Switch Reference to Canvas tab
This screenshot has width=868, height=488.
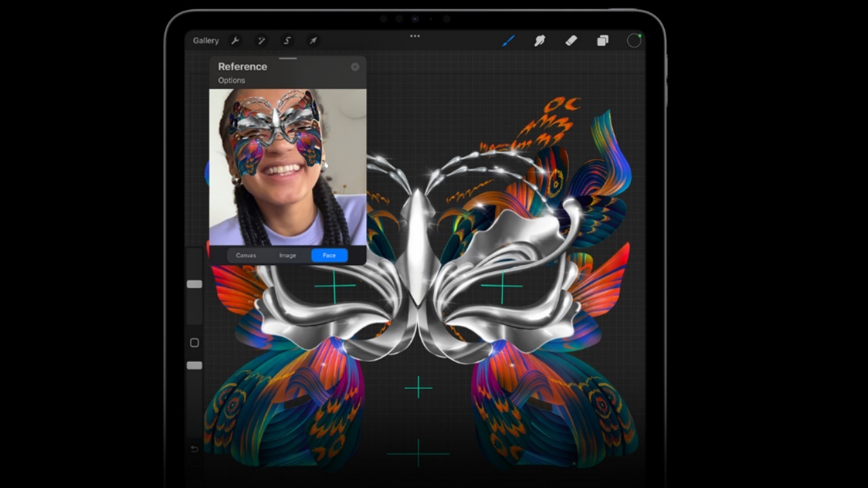245,256
